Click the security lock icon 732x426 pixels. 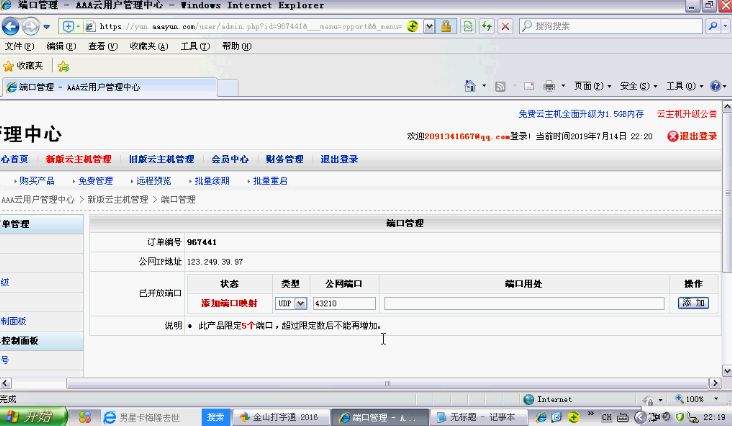coord(446,26)
